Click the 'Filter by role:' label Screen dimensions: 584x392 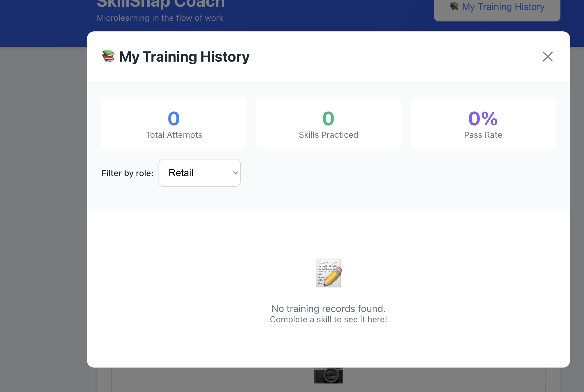127,173
